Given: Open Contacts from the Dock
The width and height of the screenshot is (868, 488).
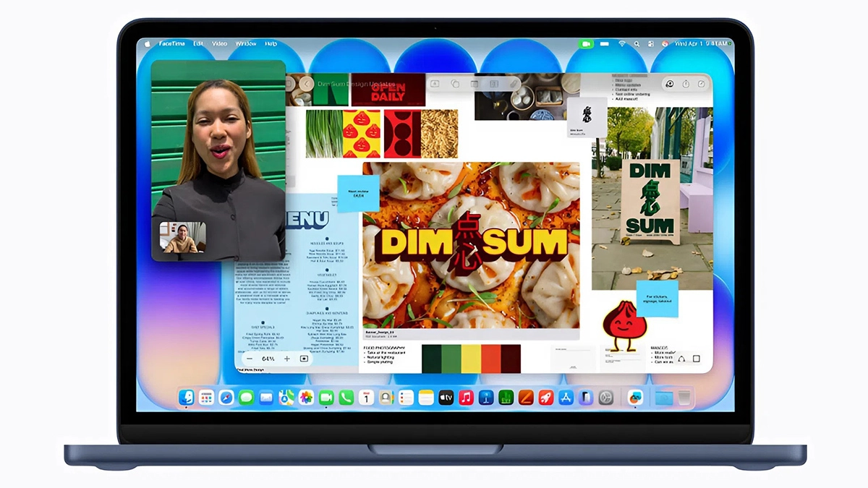Looking at the screenshot, I should point(386,397).
